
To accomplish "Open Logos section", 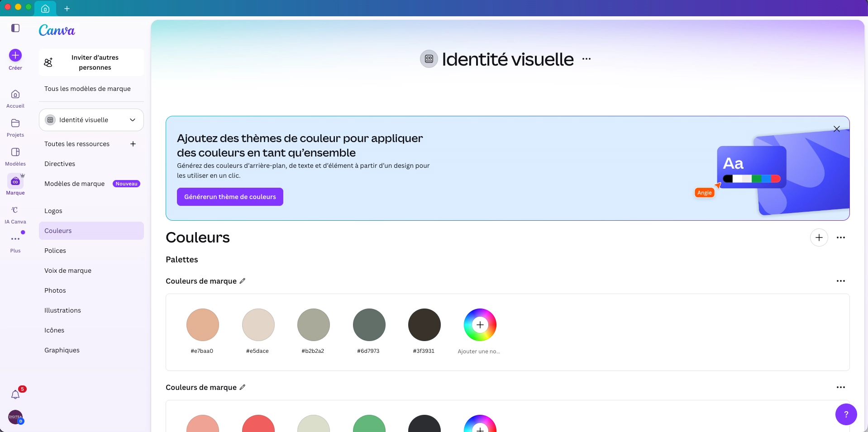I will tap(53, 211).
